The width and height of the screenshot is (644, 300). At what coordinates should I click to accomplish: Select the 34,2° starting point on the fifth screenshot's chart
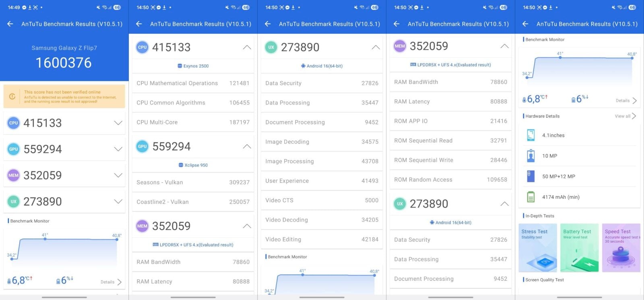(x=527, y=77)
